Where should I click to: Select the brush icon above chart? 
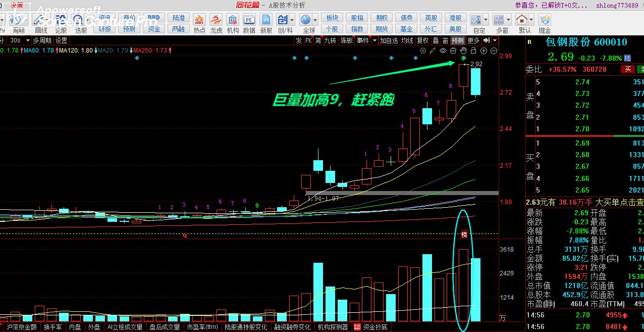(433, 51)
